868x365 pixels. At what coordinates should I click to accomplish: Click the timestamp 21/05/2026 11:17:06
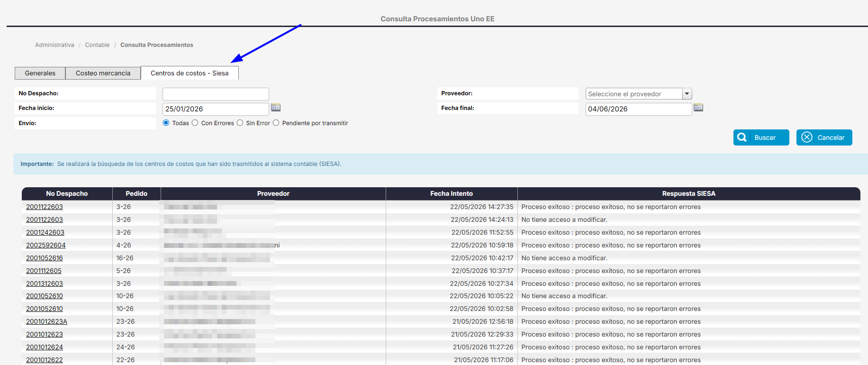click(484, 360)
